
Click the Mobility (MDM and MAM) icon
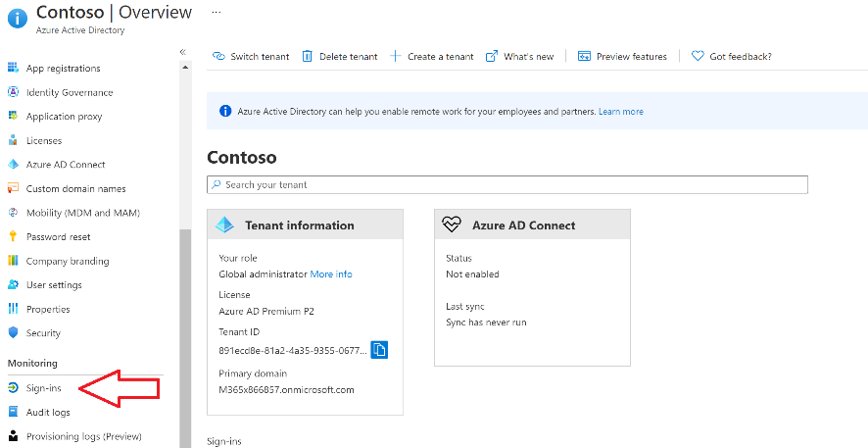pyautogui.click(x=13, y=213)
